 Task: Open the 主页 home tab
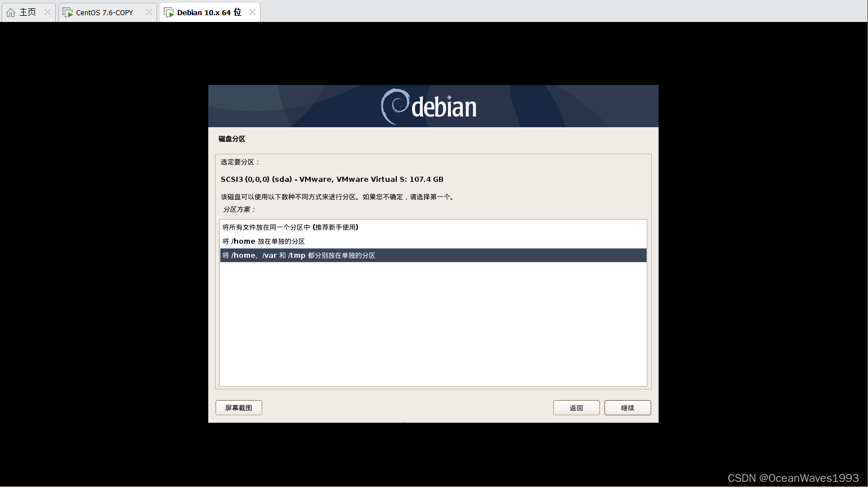coord(28,12)
